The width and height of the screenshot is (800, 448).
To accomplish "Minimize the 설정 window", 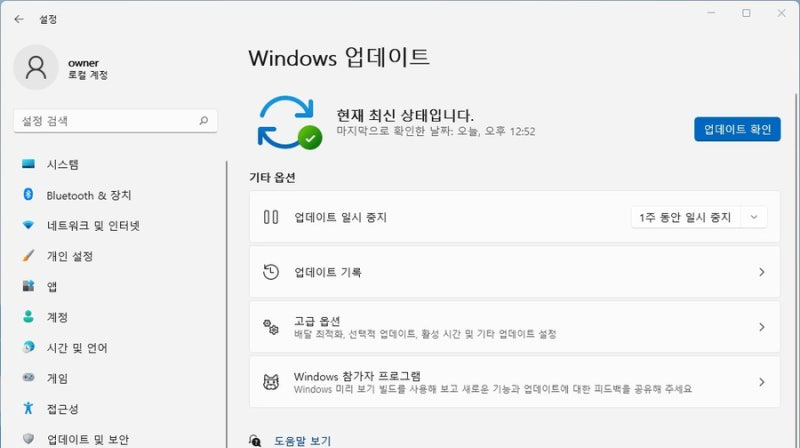I will click(x=711, y=13).
